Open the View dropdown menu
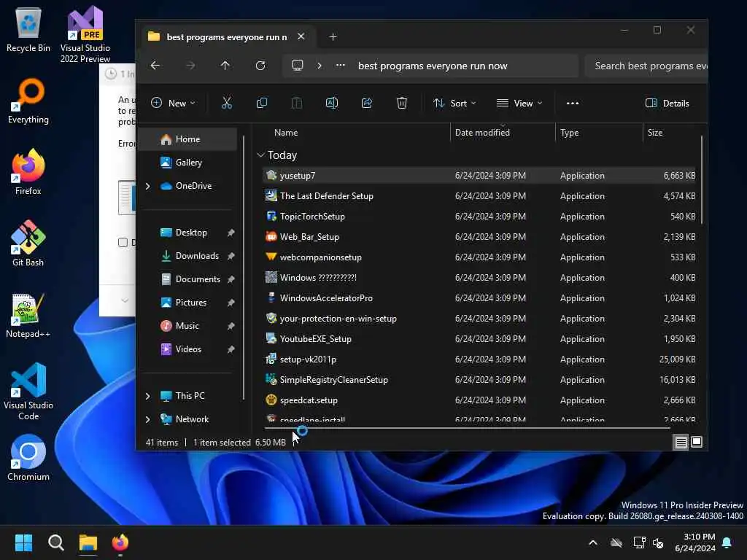 tap(519, 103)
